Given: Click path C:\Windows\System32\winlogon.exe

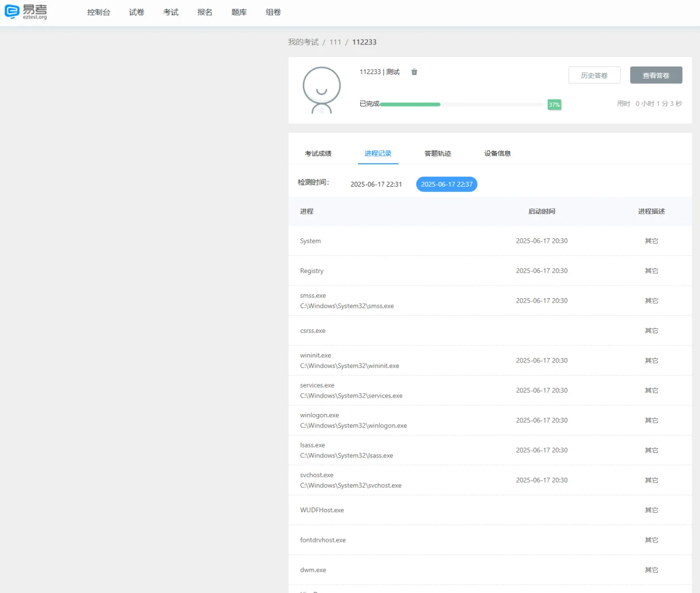Looking at the screenshot, I should click(x=354, y=426).
